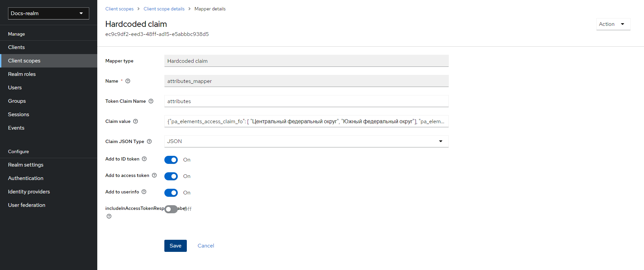The image size is (644, 270).
Task: Click the Token Claim Name input field
Action: 306,101
